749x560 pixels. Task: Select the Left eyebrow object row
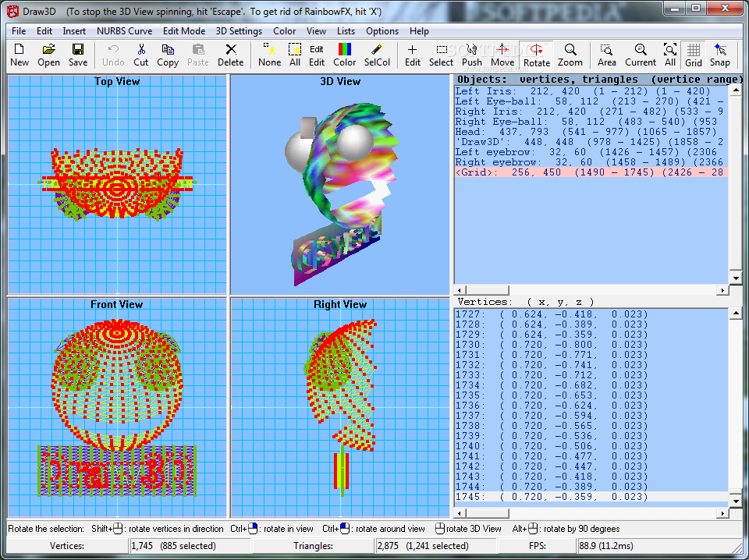[x=591, y=152]
